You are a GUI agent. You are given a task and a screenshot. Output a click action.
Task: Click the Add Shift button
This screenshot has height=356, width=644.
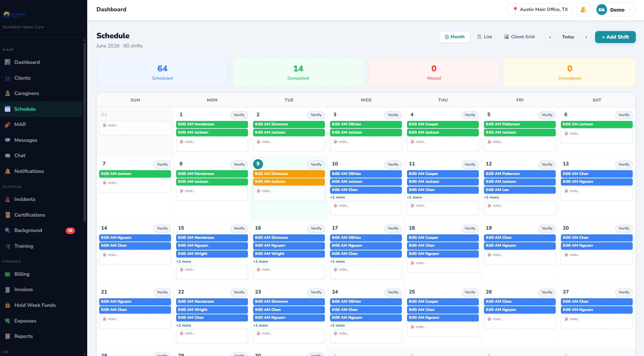coord(615,37)
